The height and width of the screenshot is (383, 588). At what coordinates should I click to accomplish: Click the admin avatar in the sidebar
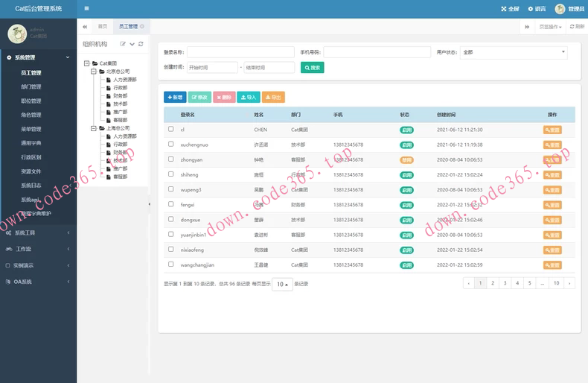point(17,34)
